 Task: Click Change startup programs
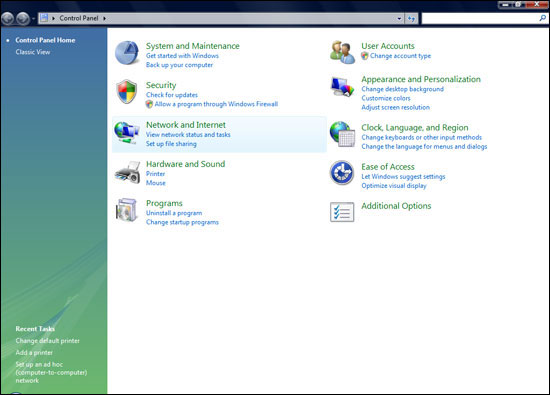tap(182, 222)
